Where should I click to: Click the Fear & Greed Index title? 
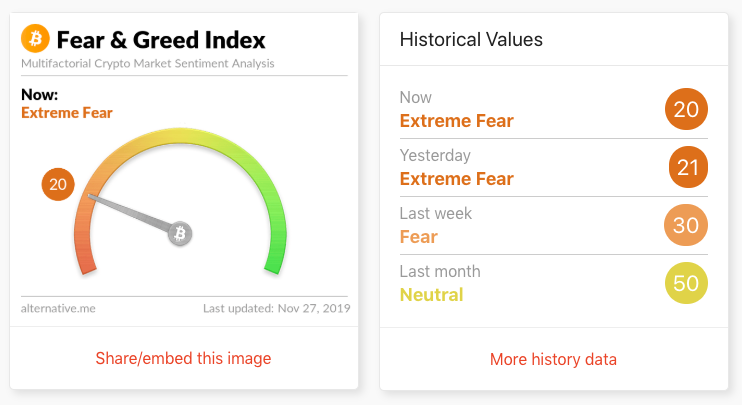[161, 40]
